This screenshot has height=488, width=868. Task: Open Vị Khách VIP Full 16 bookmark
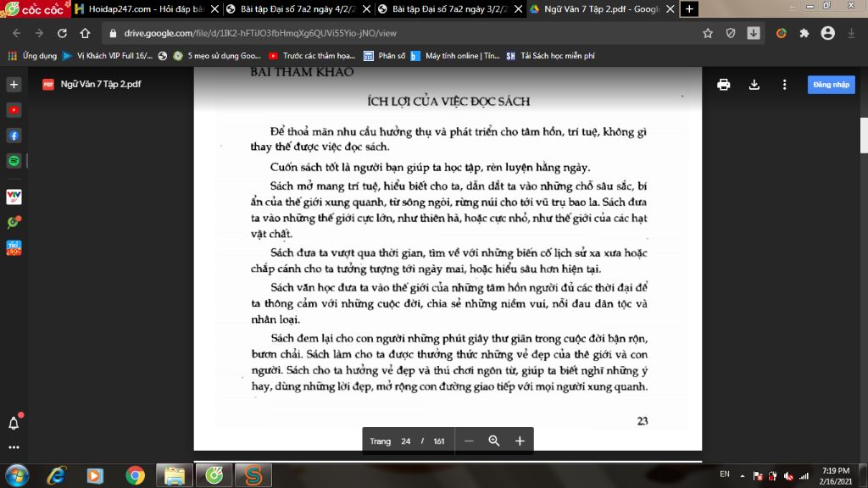pos(108,56)
